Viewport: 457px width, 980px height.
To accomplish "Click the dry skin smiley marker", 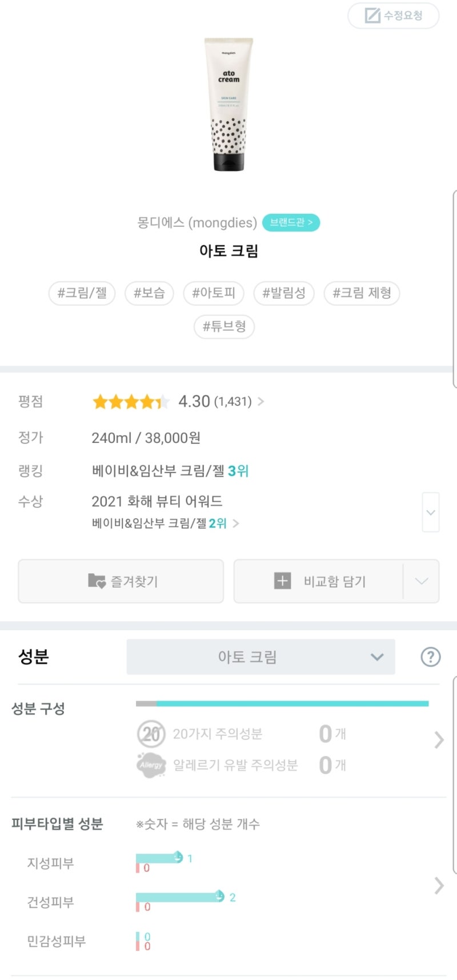I will [x=219, y=896].
